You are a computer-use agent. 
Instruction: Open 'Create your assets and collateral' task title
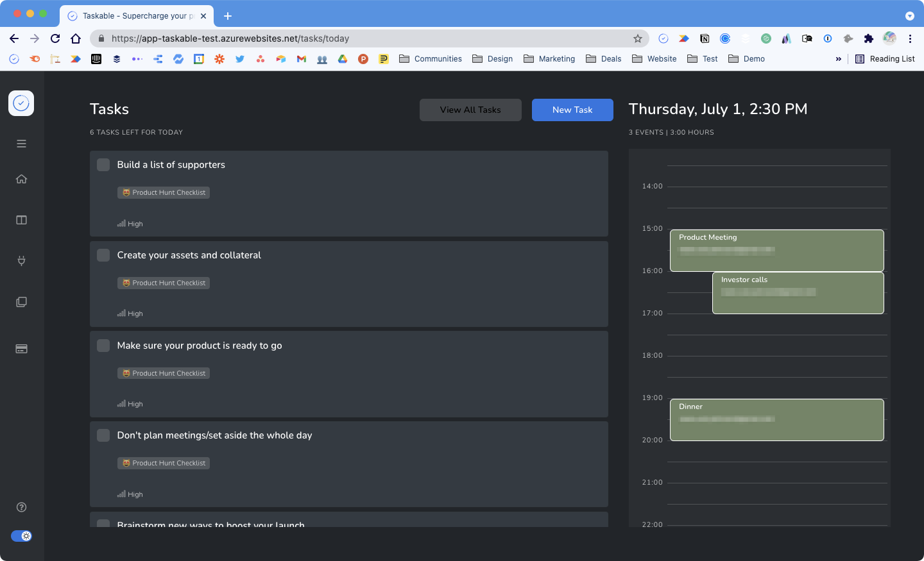tap(189, 255)
